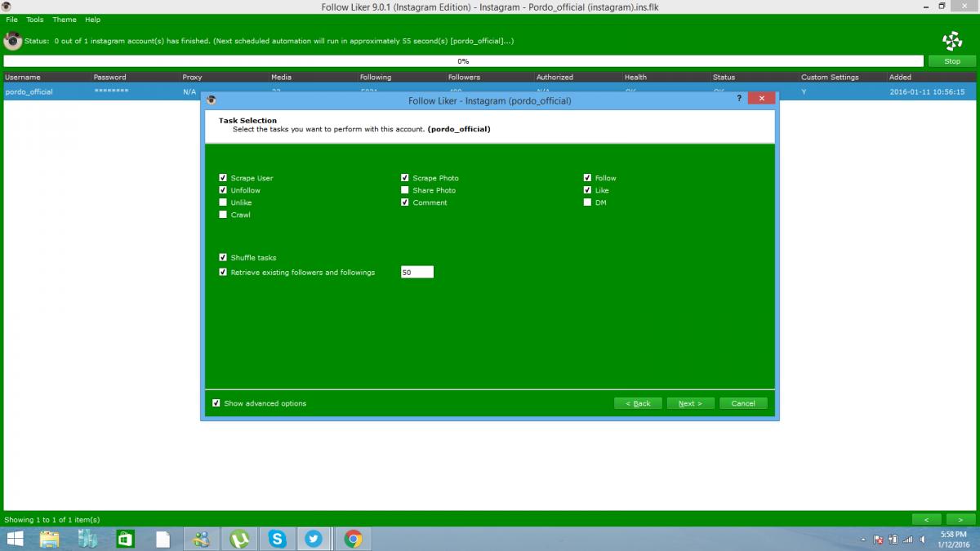Screen dimensions: 980x551
Task: Click the Follow Liker app icon in main title bar
Action: (7, 7)
